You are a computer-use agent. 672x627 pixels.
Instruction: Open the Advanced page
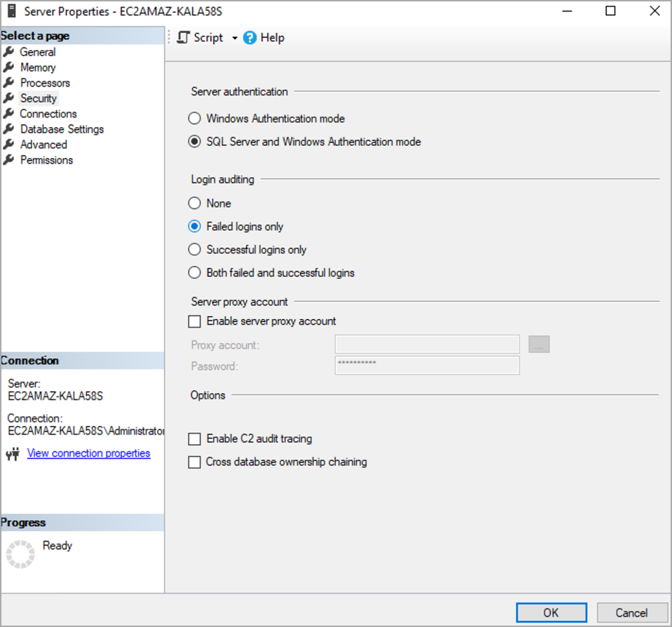44,145
